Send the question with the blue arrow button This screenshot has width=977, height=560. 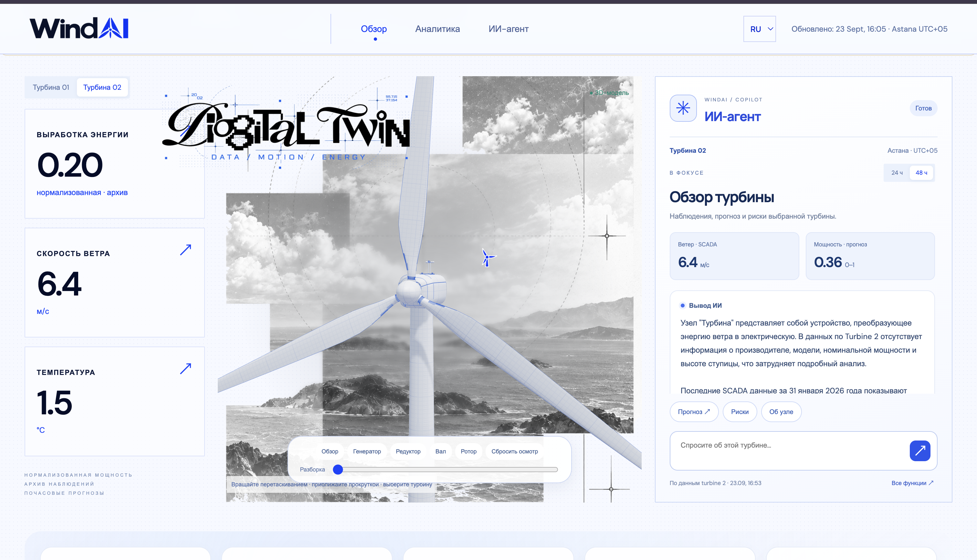point(920,451)
